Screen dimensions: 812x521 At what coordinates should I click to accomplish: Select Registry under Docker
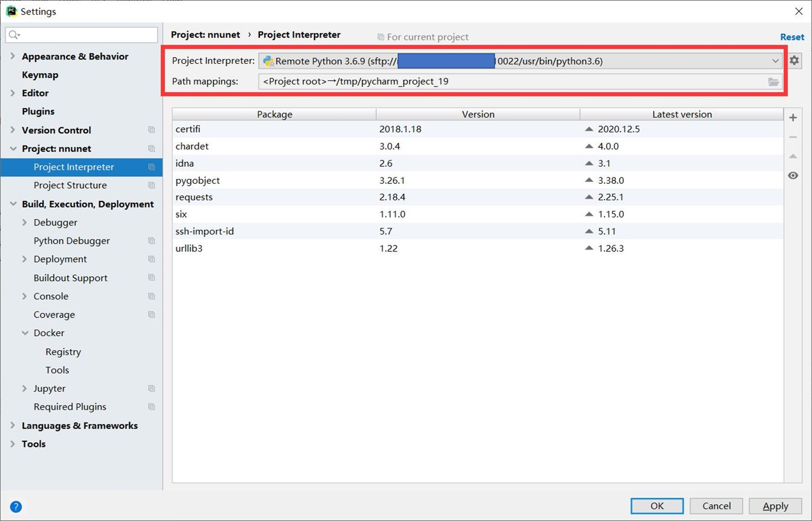tap(63, 352)
